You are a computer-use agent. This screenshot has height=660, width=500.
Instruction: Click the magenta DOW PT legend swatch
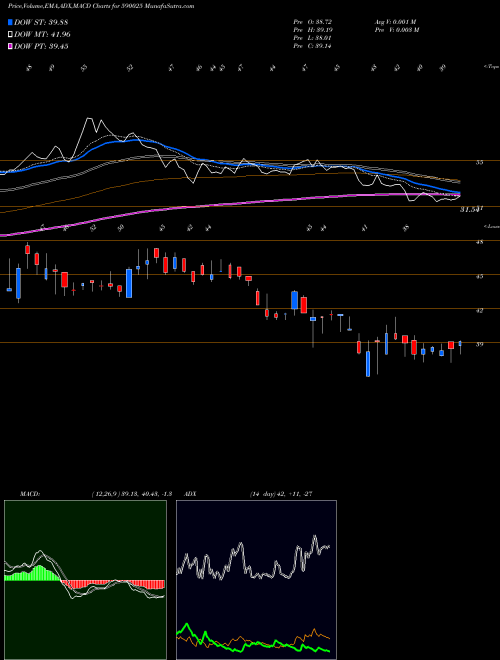[10, 46]
